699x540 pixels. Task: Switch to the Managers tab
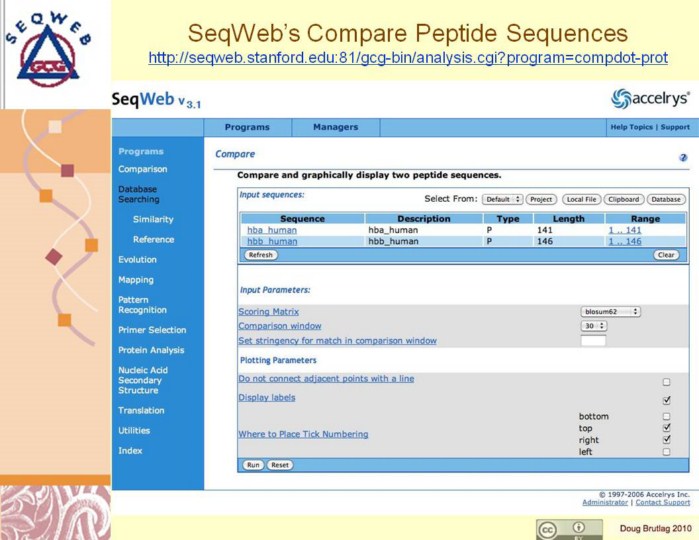(x=335, y=127)
